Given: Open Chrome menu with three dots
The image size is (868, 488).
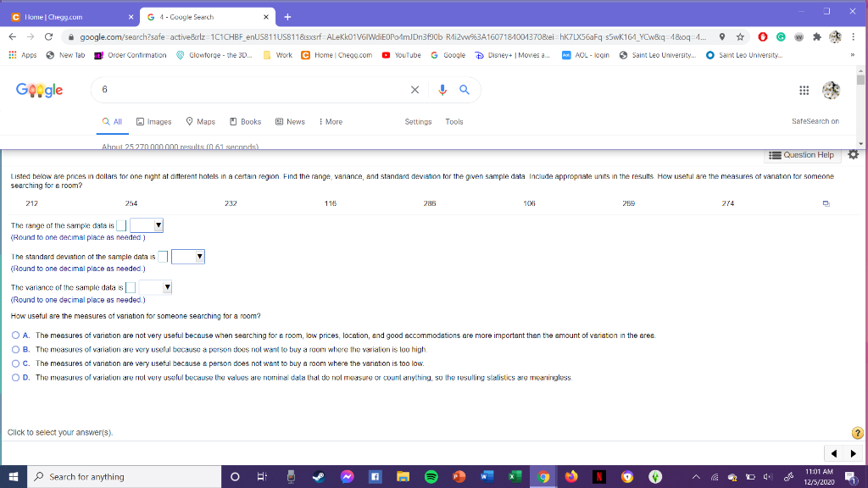Looking at the screenshot, I should pyautogui.click(x=853, y=37).
